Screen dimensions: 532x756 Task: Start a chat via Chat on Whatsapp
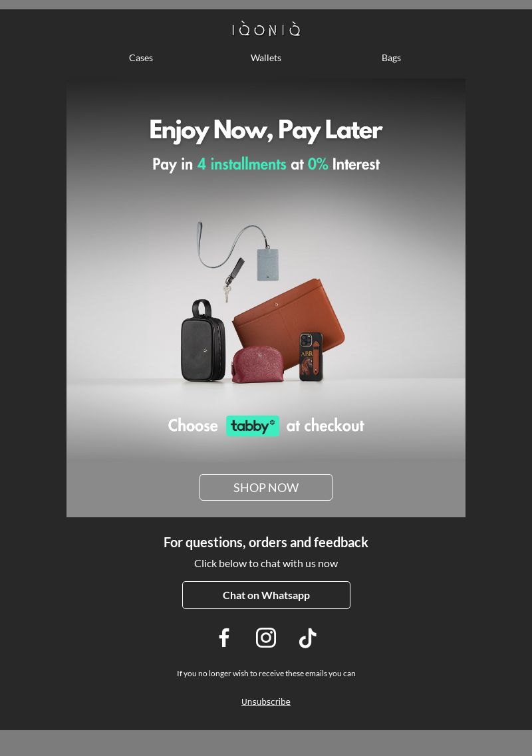click(266, 595)
